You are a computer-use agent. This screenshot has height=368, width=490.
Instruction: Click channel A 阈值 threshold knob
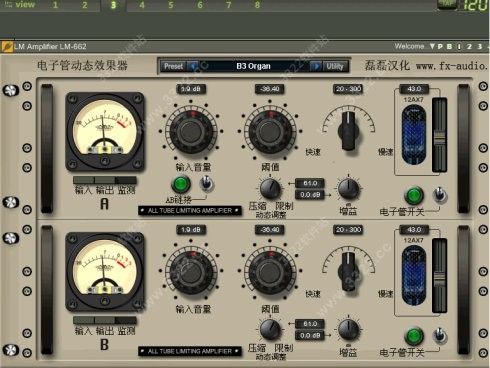pyautogui.click(x=270, y=131)
